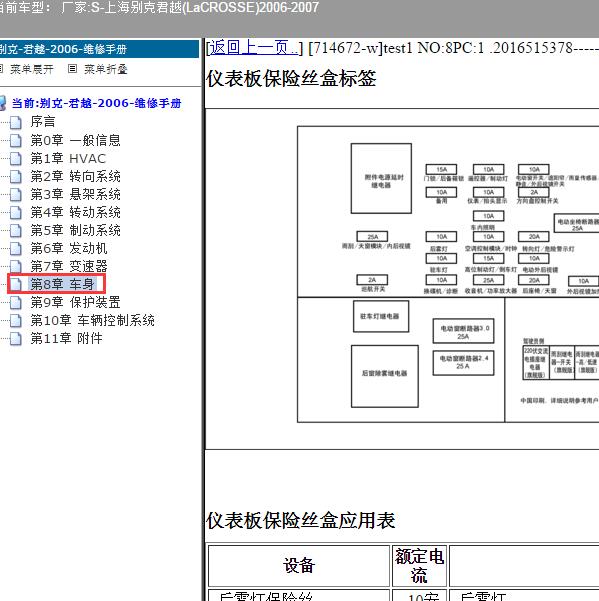Viewport: 599px width, 601px height.
Task: Open 第9章 保护装置 chapter
Action: [75, 302]
